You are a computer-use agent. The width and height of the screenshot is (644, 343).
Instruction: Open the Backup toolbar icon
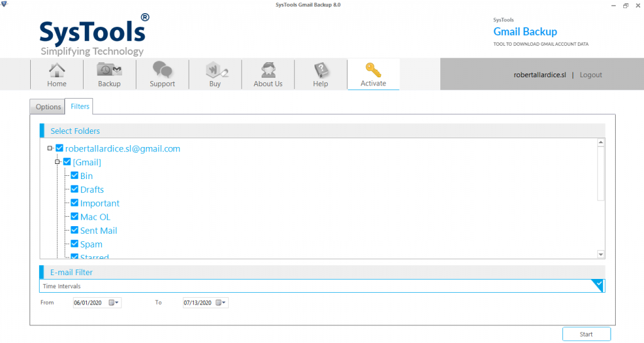pos(109,70)
